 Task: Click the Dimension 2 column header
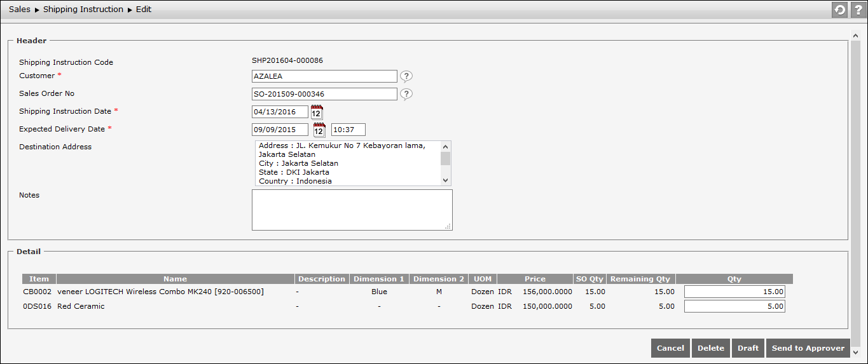pyautogui.click(x=439, y=279)
